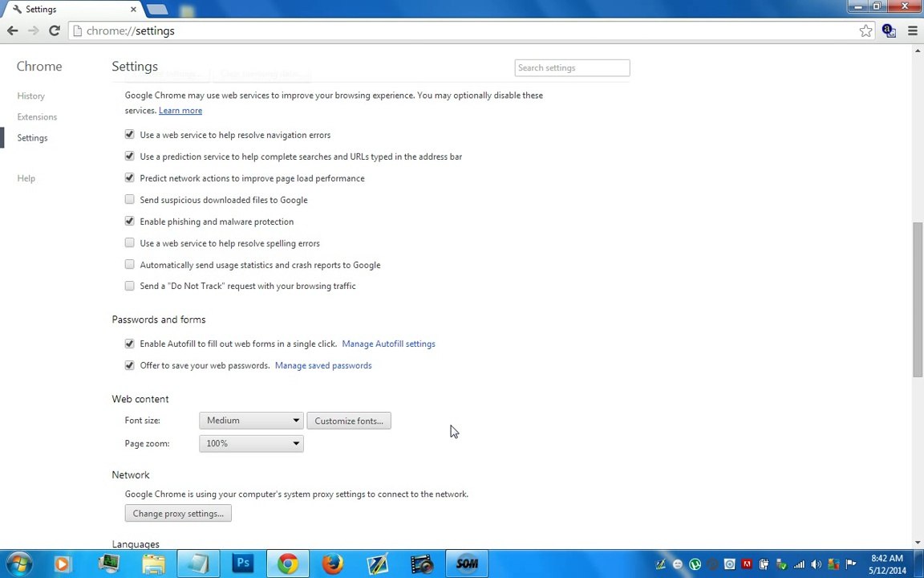Screen dimensions: 924x578
Task: Enable web service for spelling errors
Action: (130, 242)
